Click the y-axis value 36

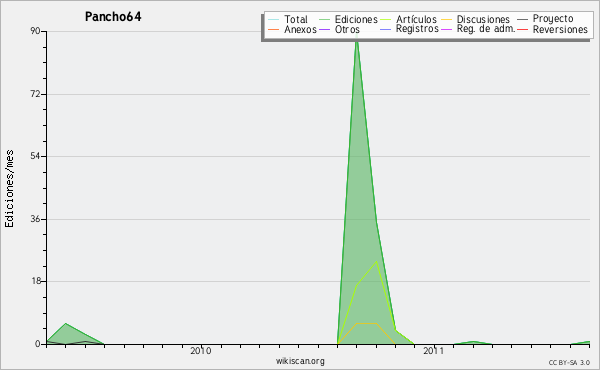pos(35,219)
